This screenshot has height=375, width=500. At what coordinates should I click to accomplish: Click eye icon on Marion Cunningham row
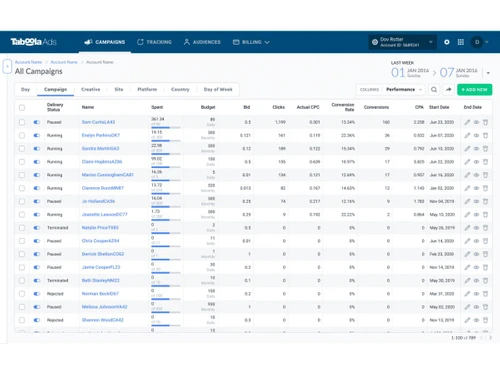[476, 175]
